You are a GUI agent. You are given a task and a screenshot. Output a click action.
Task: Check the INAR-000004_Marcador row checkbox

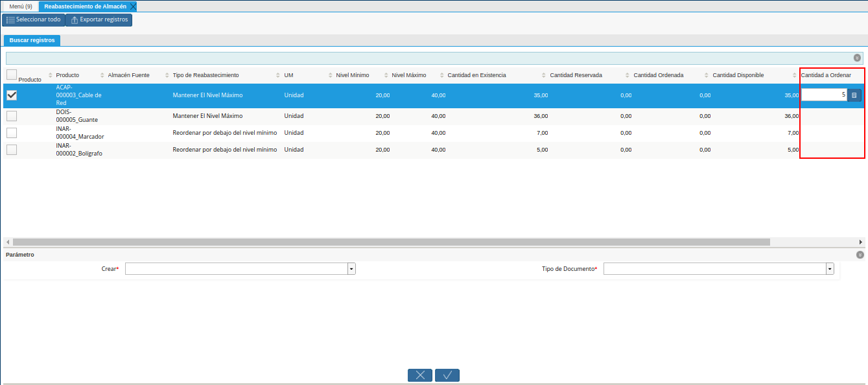tap(12, 133)
